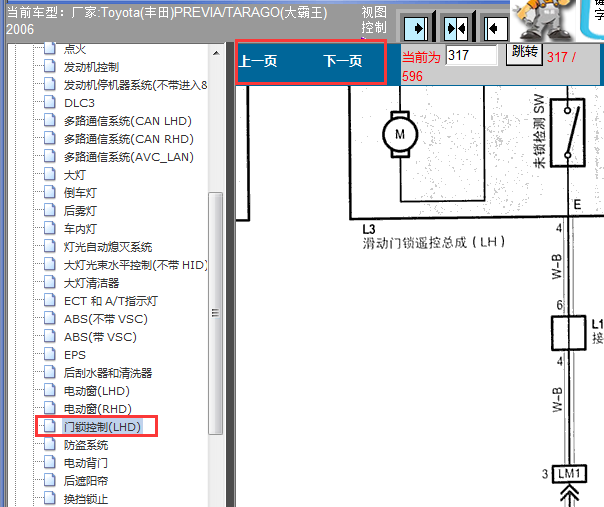Screen dimensions: 604x507
Task: Click document icon beside 发动机控制
Action: [50, 66]
